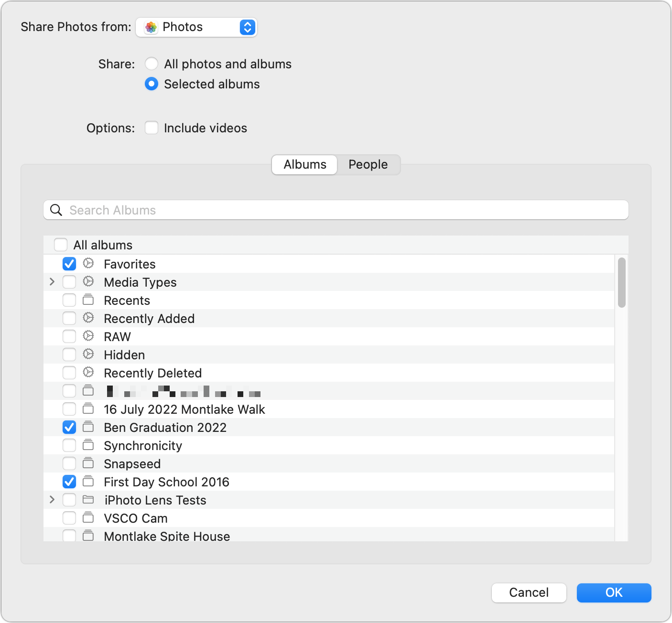672x623 pixels.
Task: Click the folder icon beside iPhoto Lens Tests
Action: (88, 500)
